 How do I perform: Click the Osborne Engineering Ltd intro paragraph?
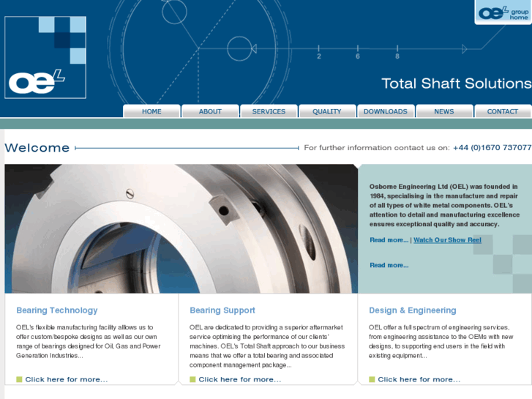click(444, 206)
